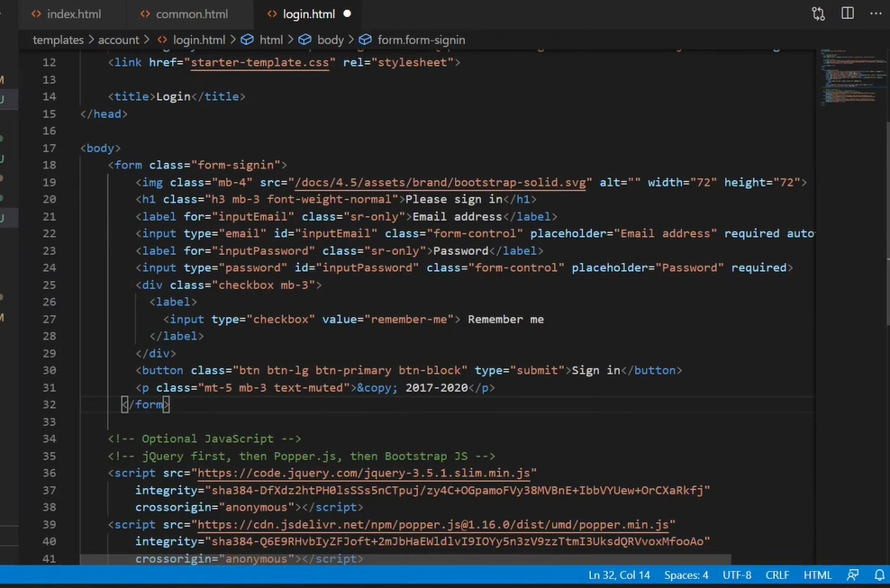This screenshot has width=890, height=588.
Task: Change line endings via CRLF
Action: click(x=777, y=575)
